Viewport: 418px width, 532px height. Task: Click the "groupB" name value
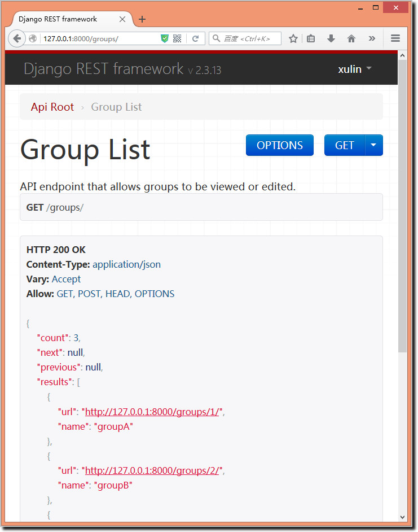[113, 485]
